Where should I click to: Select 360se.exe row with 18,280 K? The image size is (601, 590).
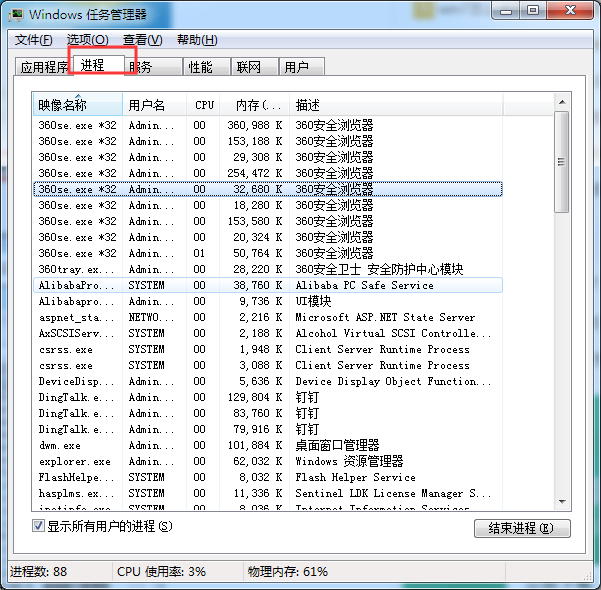pyautogui.click(x=268, y=205)
